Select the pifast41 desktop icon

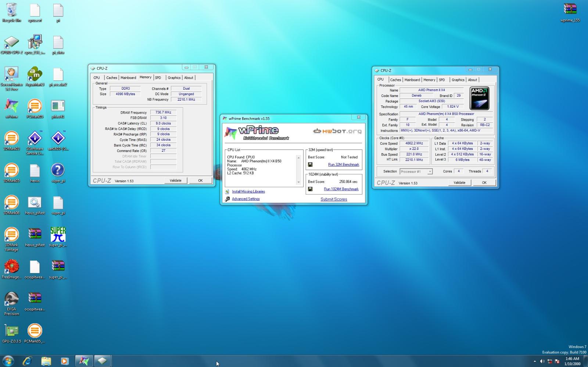[x=58, y=109]
